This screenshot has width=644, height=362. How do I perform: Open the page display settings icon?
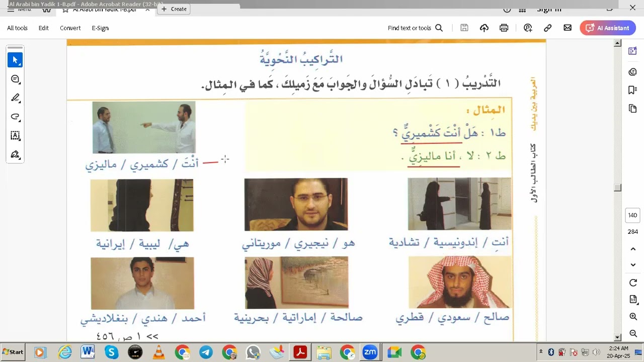(x=633, y=300)
